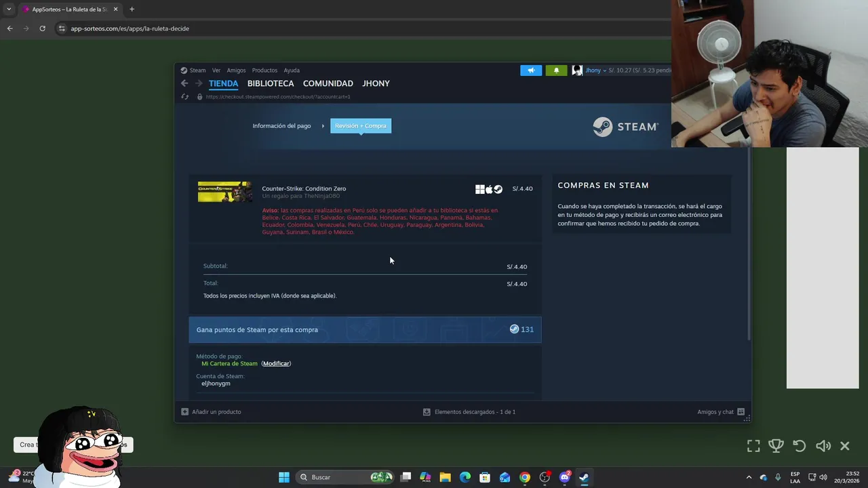Open the Amigos menu
868x488 pixels.
point(236,70)
